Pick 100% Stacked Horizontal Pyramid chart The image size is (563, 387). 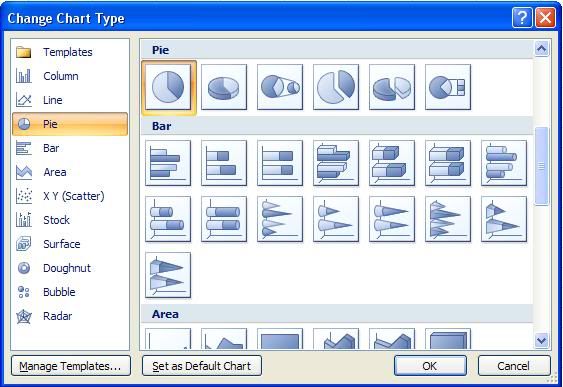tap(168, 275)
